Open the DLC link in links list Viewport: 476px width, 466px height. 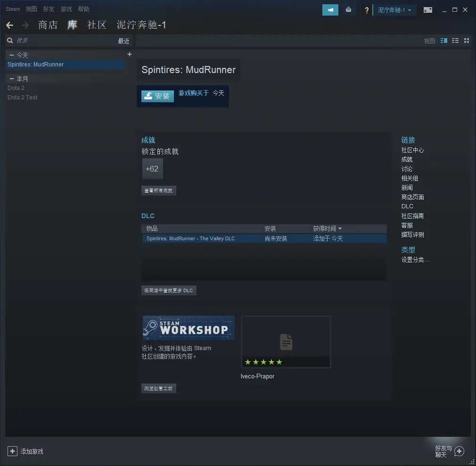pos(407,206)
